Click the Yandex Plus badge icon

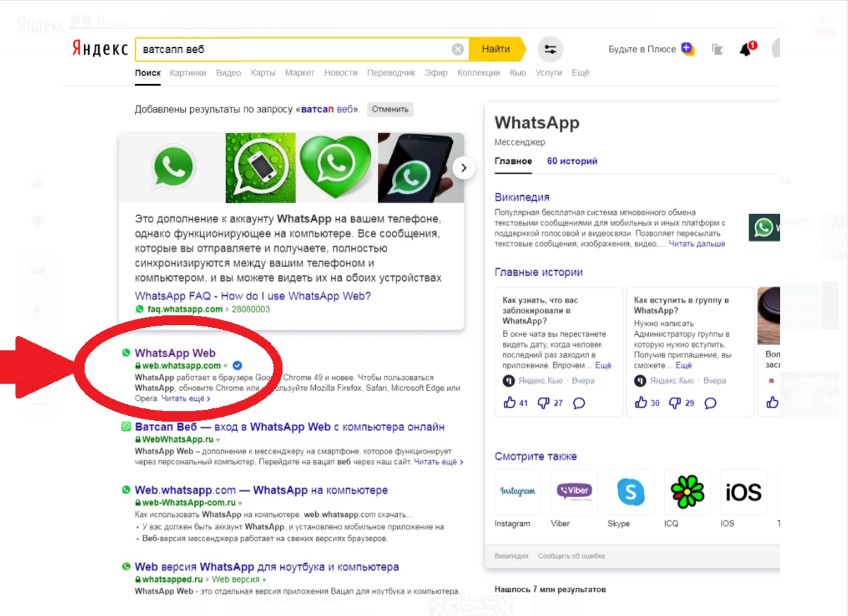pos(688,49)
